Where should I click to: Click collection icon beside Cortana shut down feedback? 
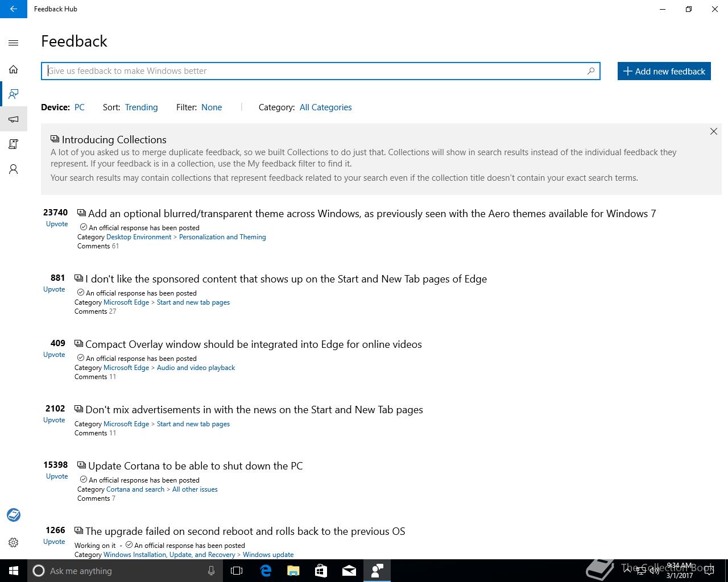tap(81, 465)
